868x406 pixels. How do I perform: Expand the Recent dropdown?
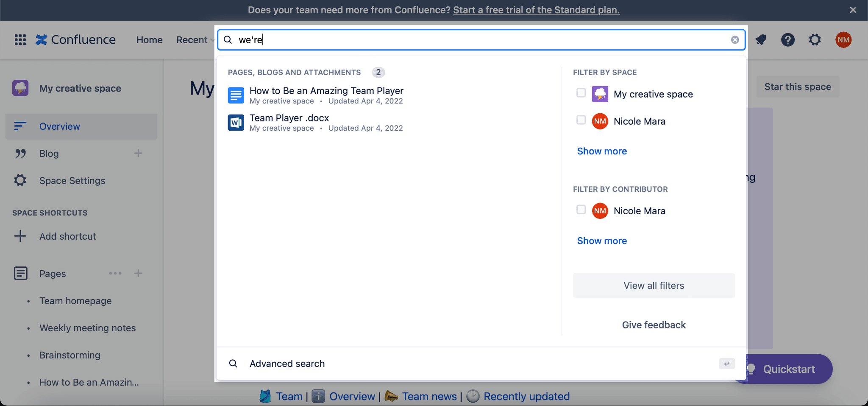click(x=195, y=39)
